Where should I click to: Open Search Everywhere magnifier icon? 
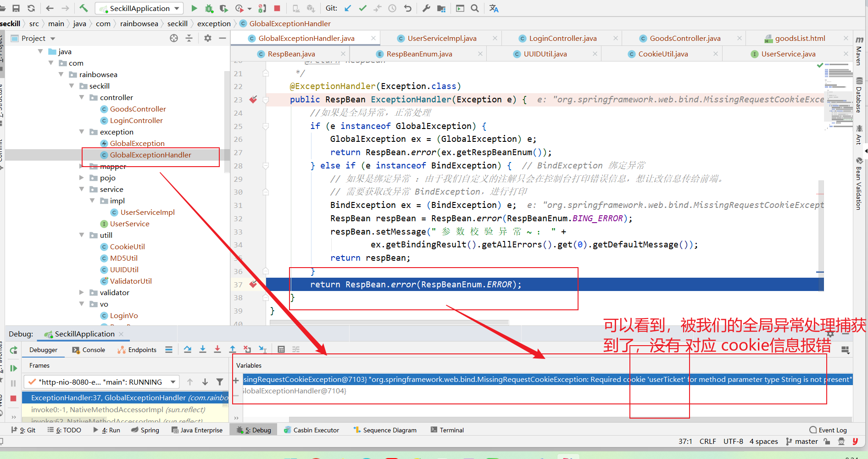475,8
